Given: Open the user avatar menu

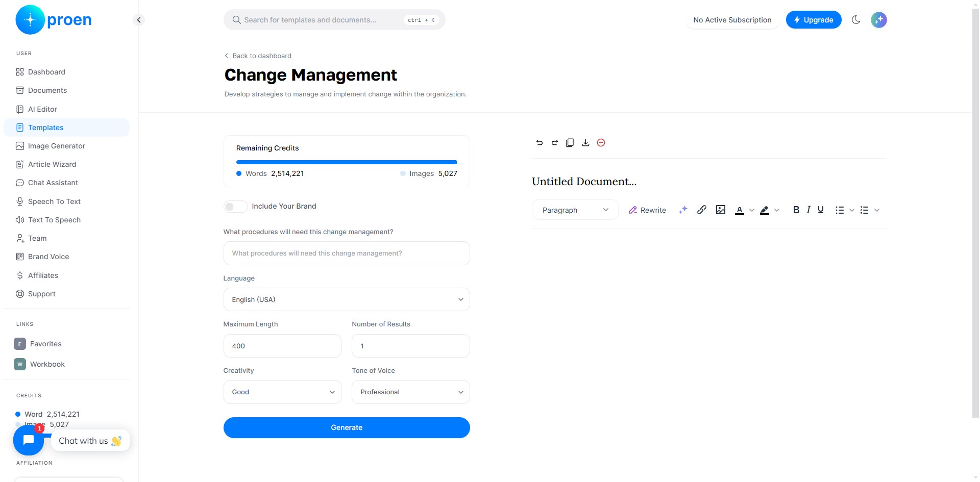Looking at the screenshot, I should pos(878,20).
